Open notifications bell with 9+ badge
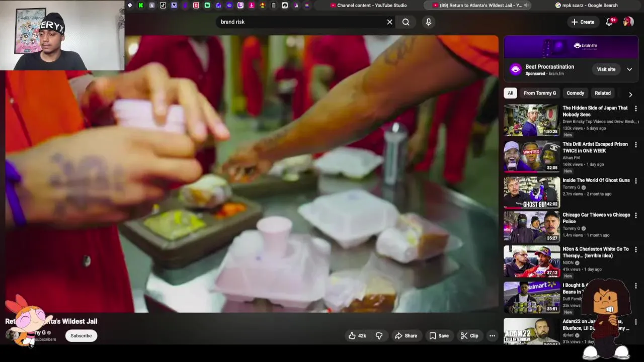Viewport: 644px width, 362px height. pyautogui.click(x=610, y=22)
